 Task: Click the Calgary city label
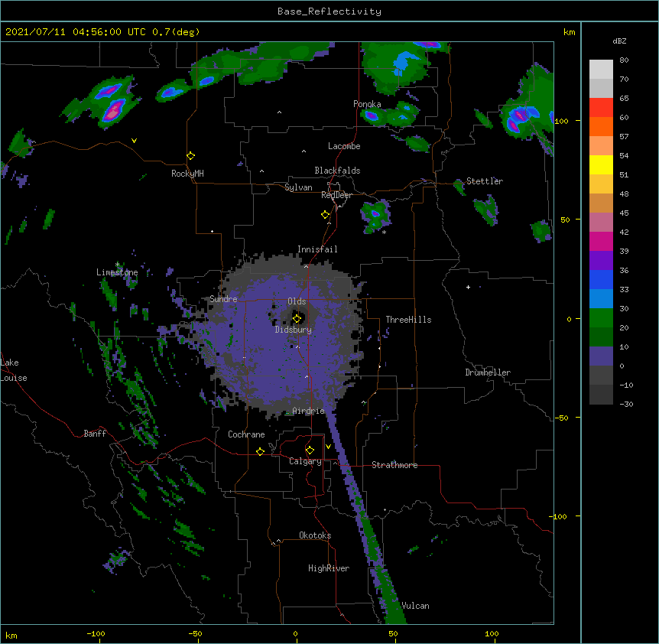pos(305,461)
